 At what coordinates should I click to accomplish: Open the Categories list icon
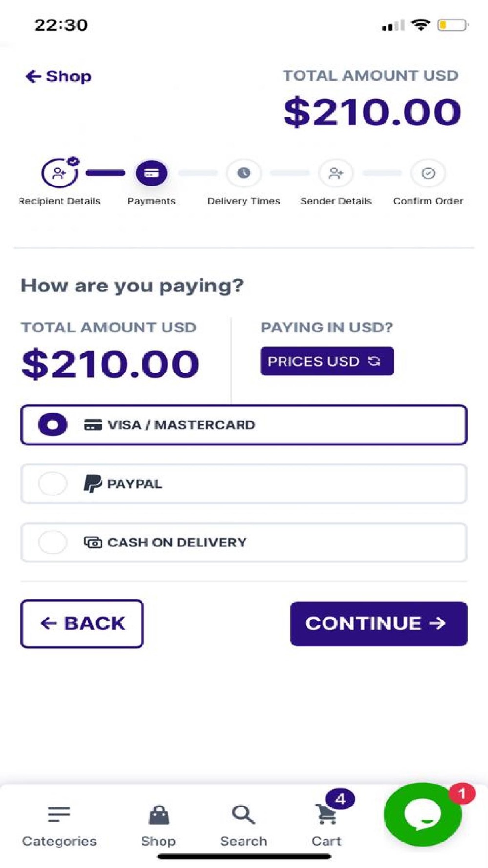[x=59, y=814]
